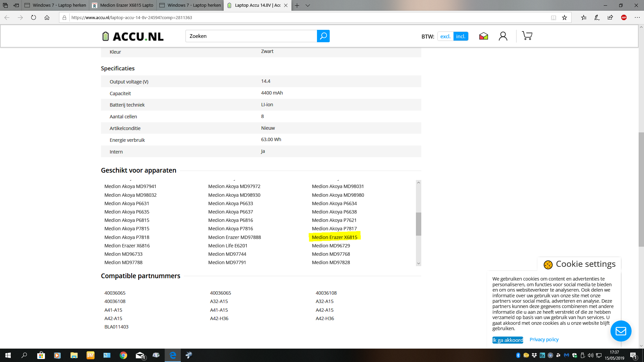
Task: Open Bluetooth icon in system tray
Action: pos(518,355)
